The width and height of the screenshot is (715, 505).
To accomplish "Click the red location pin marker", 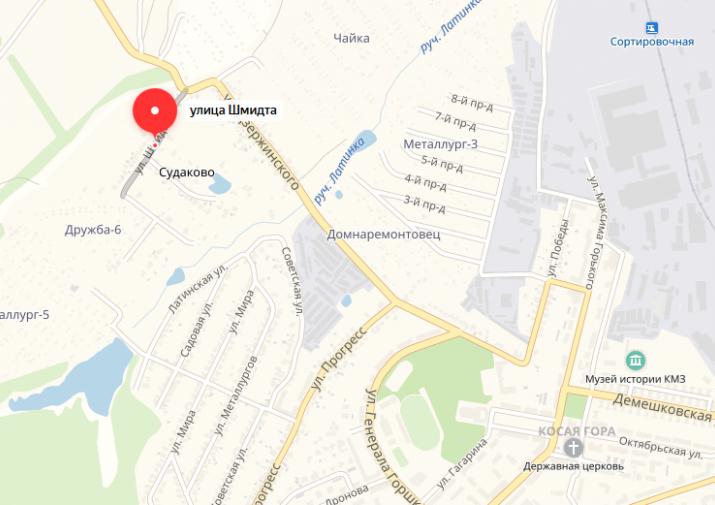I will pyautogui.click(x=155, y=112).
